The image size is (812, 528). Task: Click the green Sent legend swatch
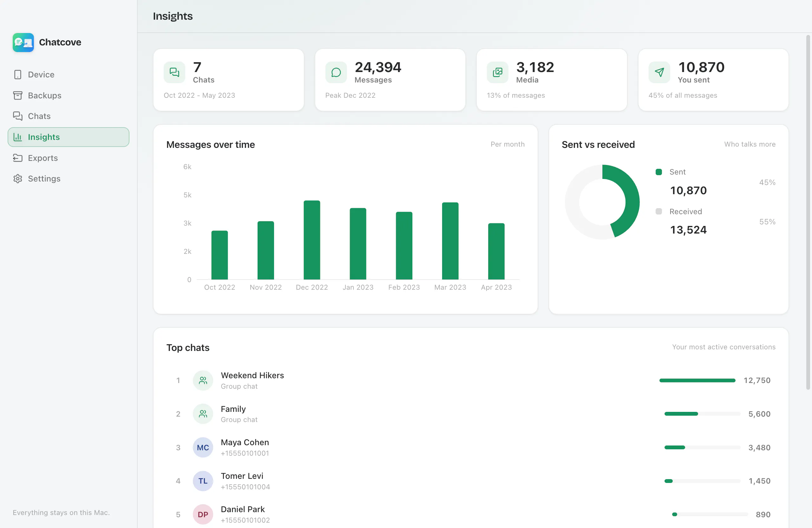tap(659, 172)
